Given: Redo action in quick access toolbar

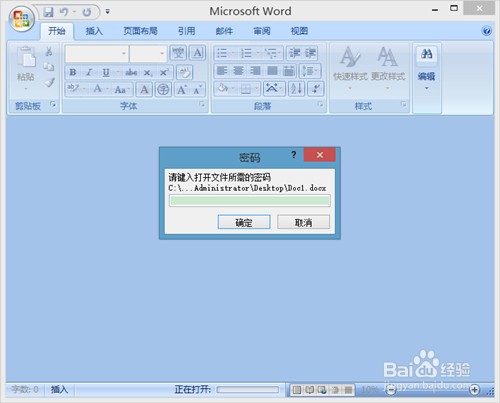Looking at the screenshot, I should point(87,12).
